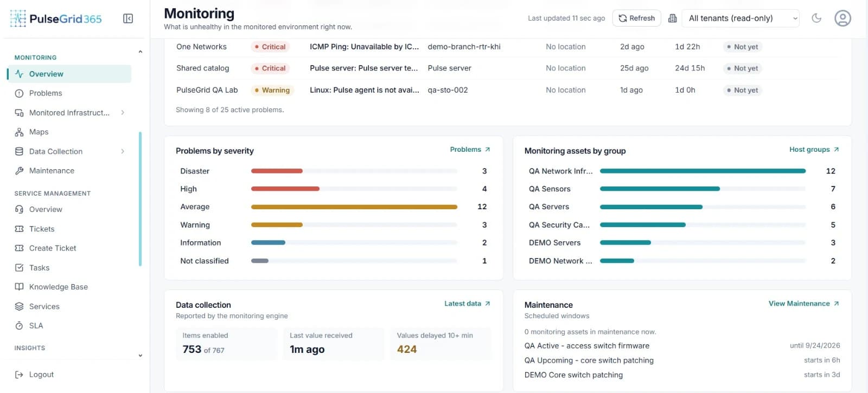This screenshot has height=393, width=868.
Task: Collapse the sidebar with the panel icon
Action: point(128,18)
